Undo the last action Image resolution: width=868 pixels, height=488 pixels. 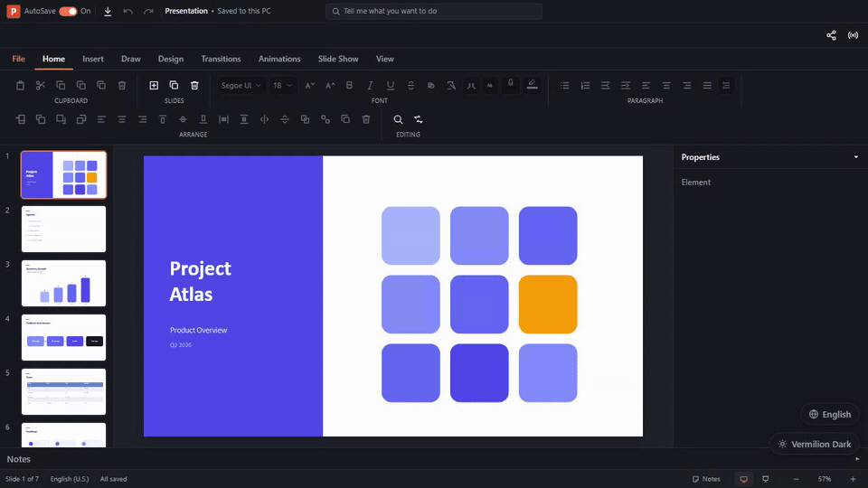coord(127,11)
